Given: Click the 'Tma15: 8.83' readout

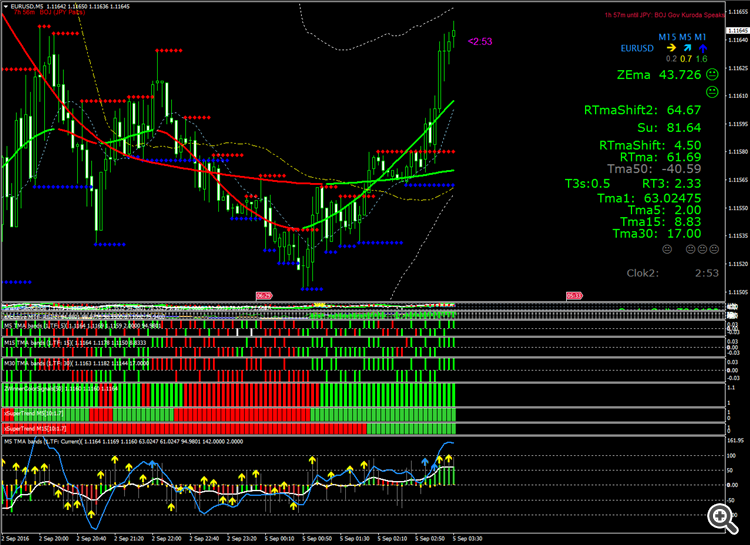Looking at the screenshot, I should [x=661, y=222].
